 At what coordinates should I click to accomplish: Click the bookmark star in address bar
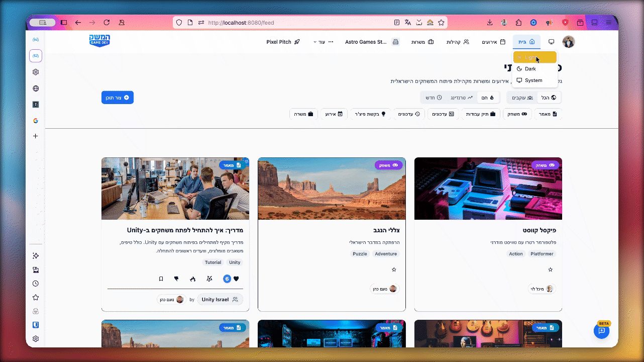point(441,23)
